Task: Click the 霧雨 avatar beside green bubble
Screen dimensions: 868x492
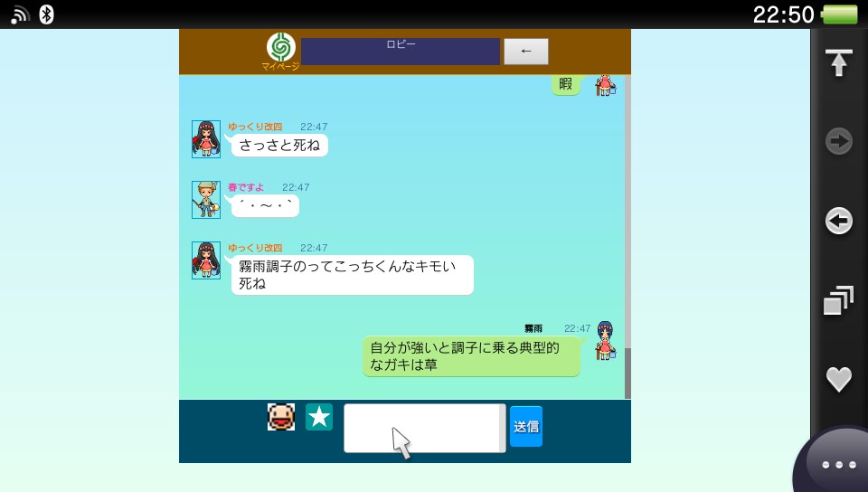Action: click(605, 341)
